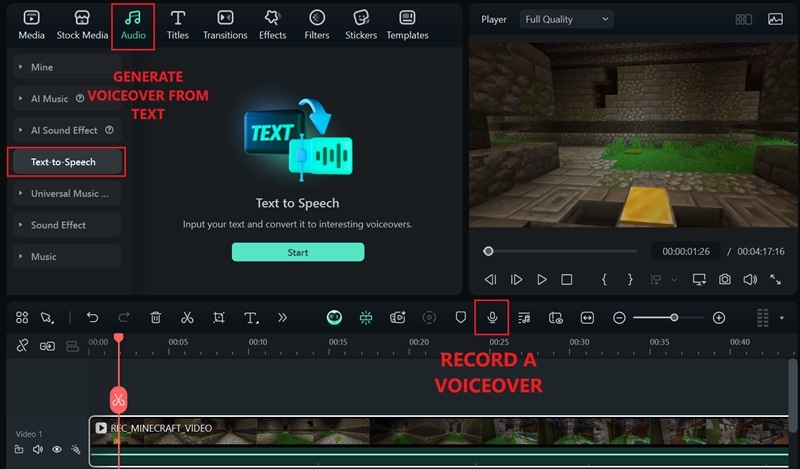Add text with the Text tool
The image size is (800, 469).
click(251, 318)
